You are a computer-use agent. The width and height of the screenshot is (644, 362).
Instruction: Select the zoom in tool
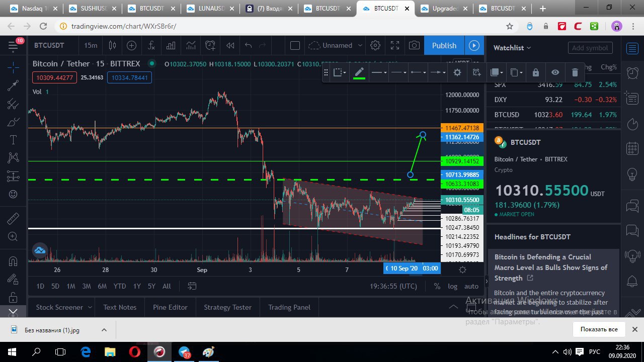13,236
